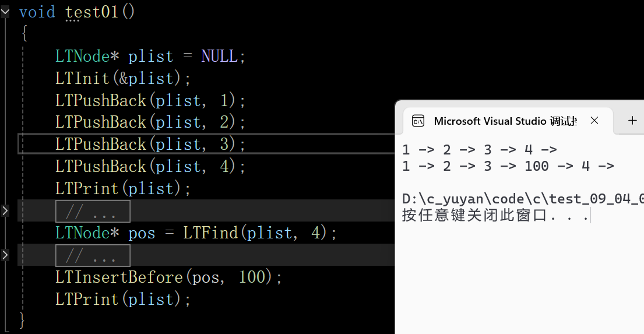Collapse the test01 function fold arrow
The height and width of the screenshot is (334, 644).
tap(5, 12)
